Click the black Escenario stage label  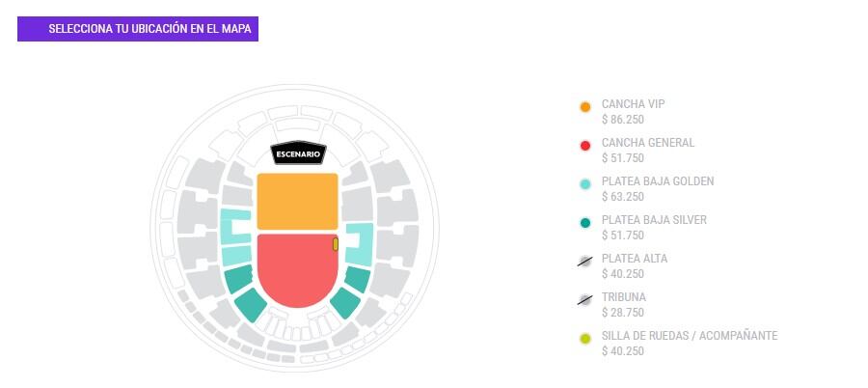(x=298, y=154)
